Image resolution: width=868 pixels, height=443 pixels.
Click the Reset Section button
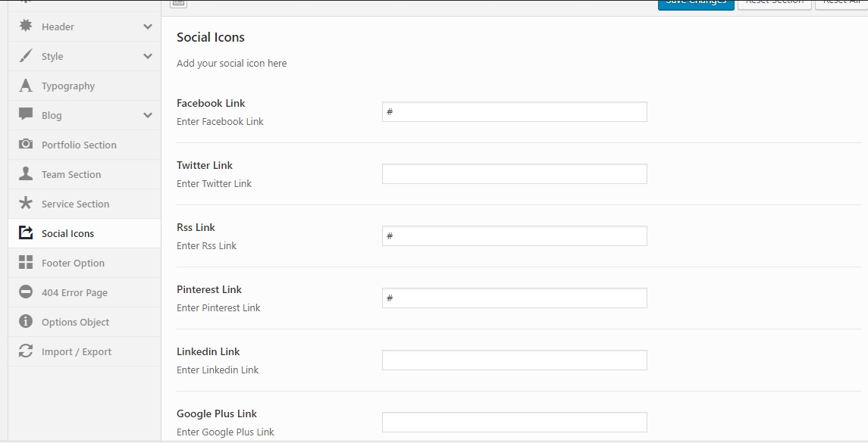coord(775,3)
